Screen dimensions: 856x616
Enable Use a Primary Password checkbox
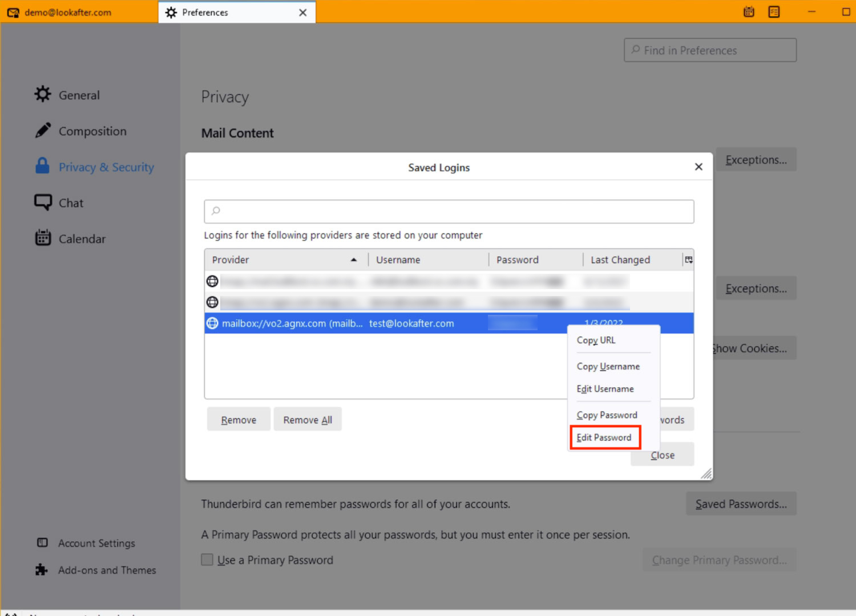coord(207,560)
